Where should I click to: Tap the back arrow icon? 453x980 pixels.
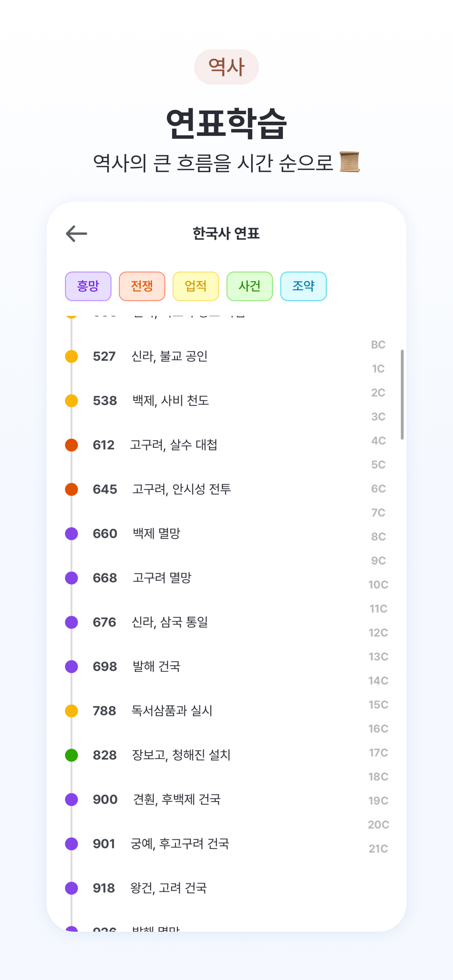click(77, 234)
